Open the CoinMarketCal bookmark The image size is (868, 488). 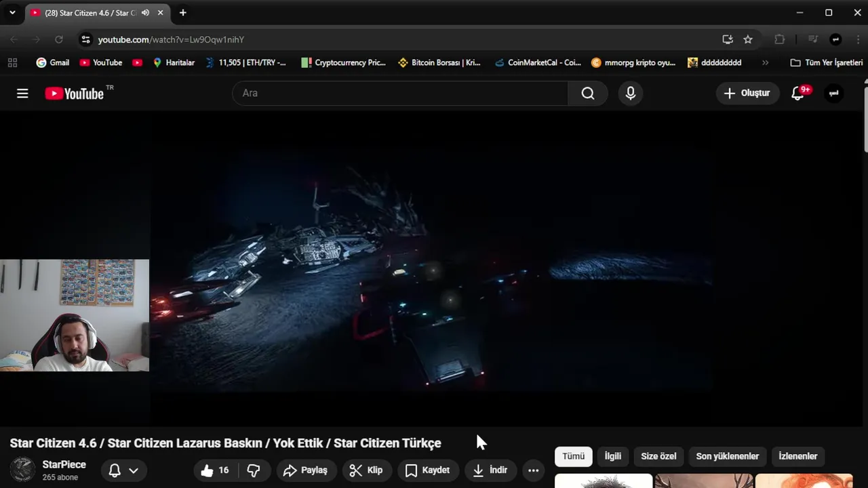(x=537, y=62)
